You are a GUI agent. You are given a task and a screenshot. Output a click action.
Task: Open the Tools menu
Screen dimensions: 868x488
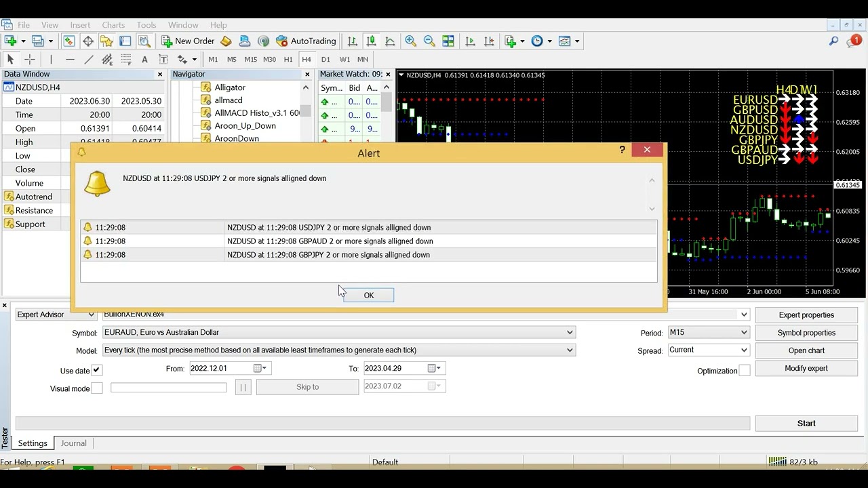[146, 25]
